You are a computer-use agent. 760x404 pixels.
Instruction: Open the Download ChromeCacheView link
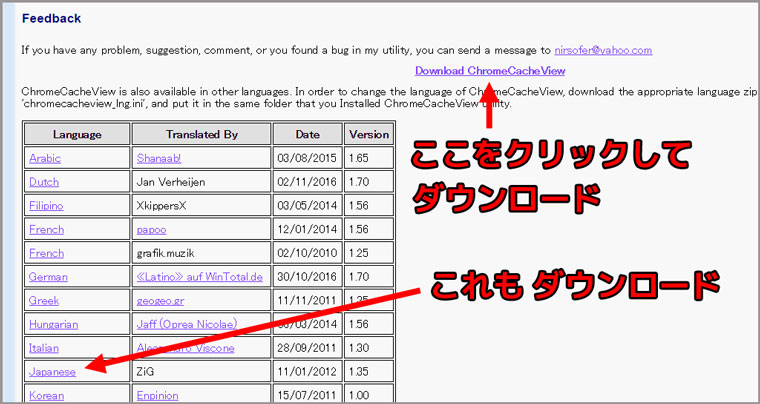(x=490, y=71)
